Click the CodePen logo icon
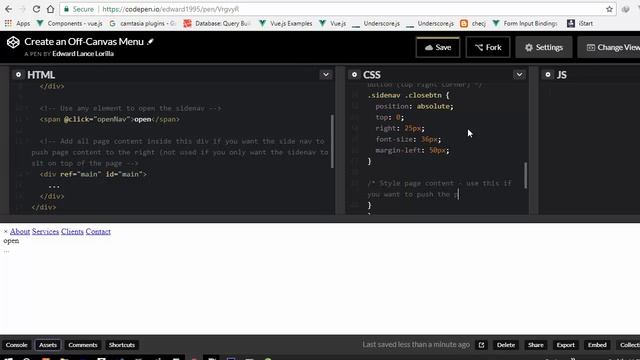 click(x=13, y=42)
